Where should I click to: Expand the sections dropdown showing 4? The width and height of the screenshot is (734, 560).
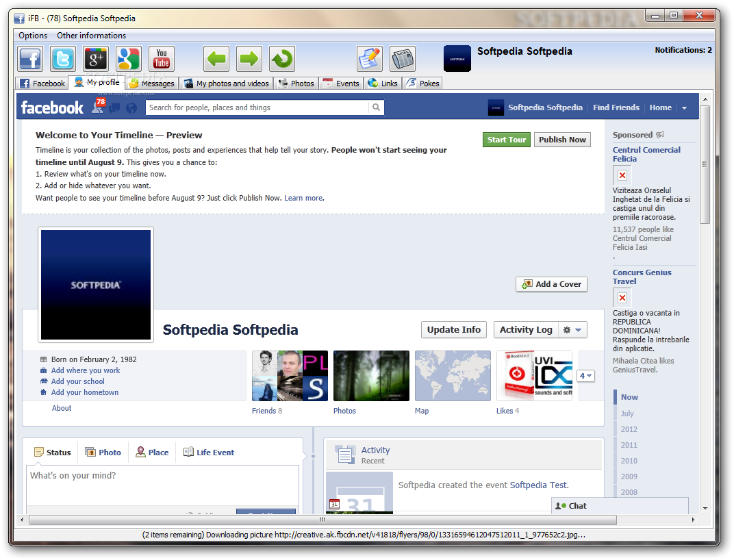click(x=585, y=376)
